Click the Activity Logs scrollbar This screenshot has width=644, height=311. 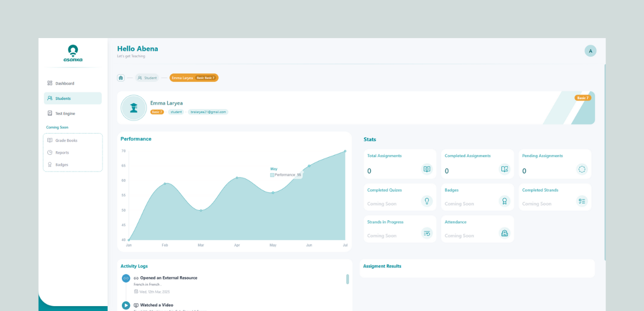pos(347,279)
